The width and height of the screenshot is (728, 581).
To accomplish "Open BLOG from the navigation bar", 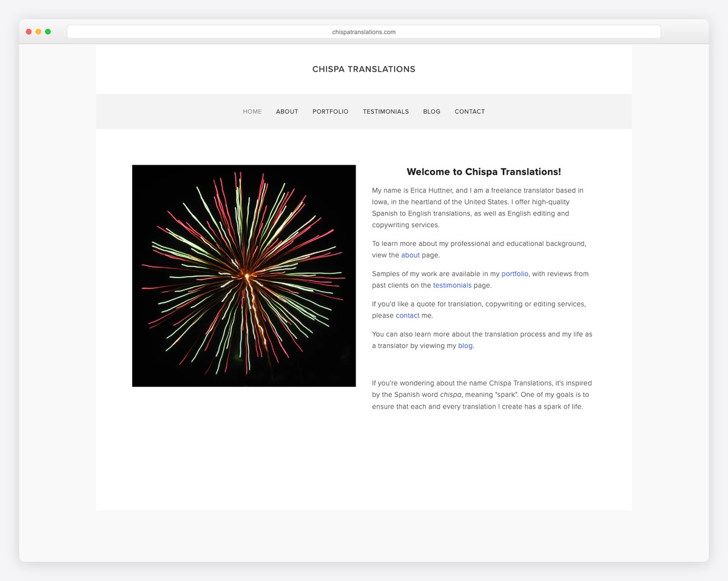I will pyautogui.click(x=432, y=112).
